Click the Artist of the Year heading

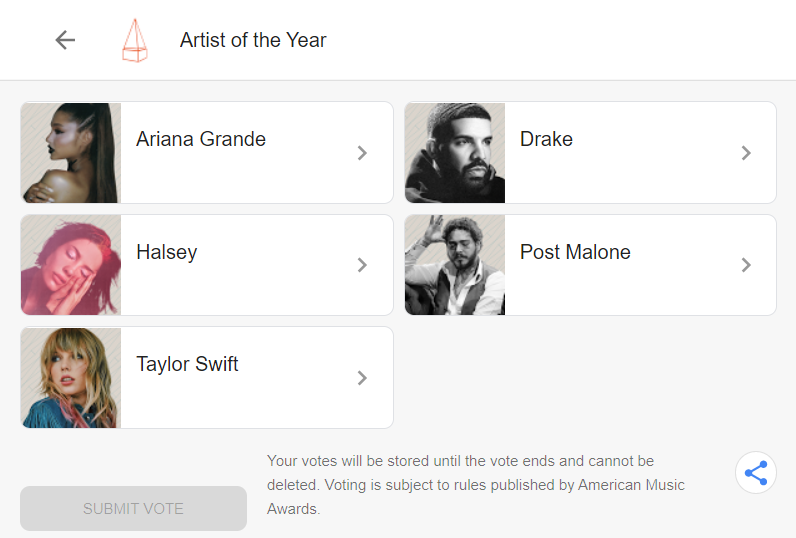click(253, 40)
